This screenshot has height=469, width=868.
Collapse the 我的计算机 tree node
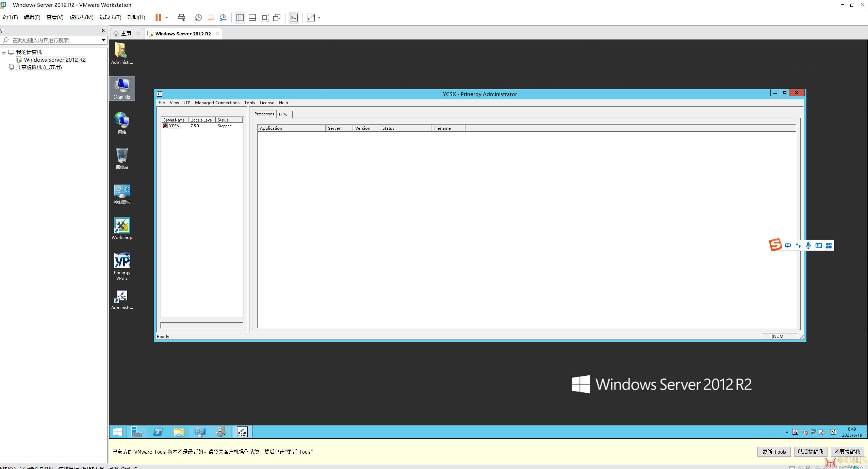pos(4,52)
